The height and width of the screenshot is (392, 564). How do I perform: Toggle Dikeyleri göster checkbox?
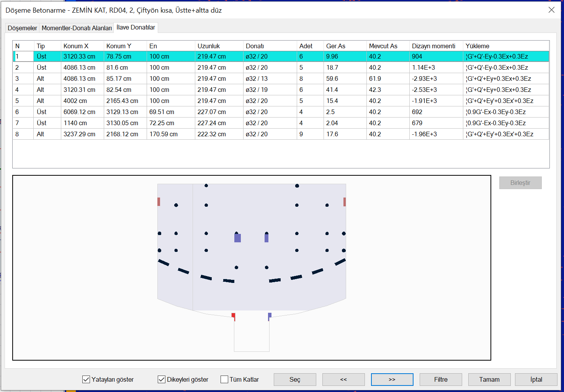click(183, 379)
